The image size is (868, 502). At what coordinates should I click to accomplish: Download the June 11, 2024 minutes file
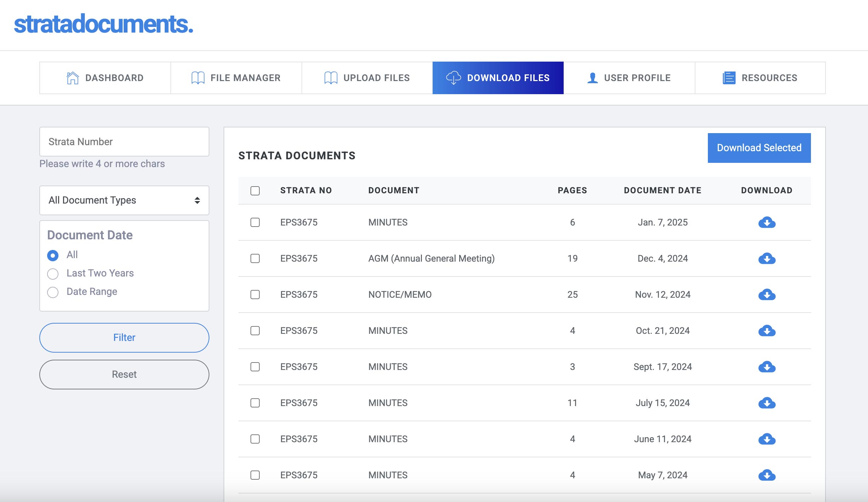click(767, 439)
